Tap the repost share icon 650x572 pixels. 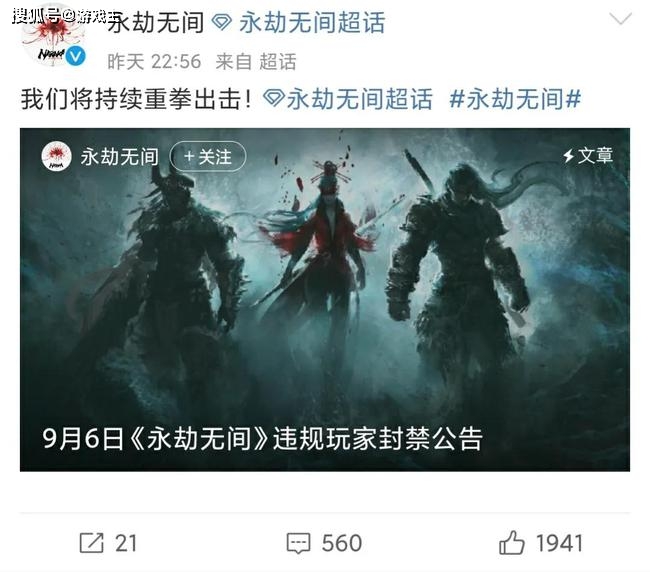pyautogui.click(x=91, y=543)
